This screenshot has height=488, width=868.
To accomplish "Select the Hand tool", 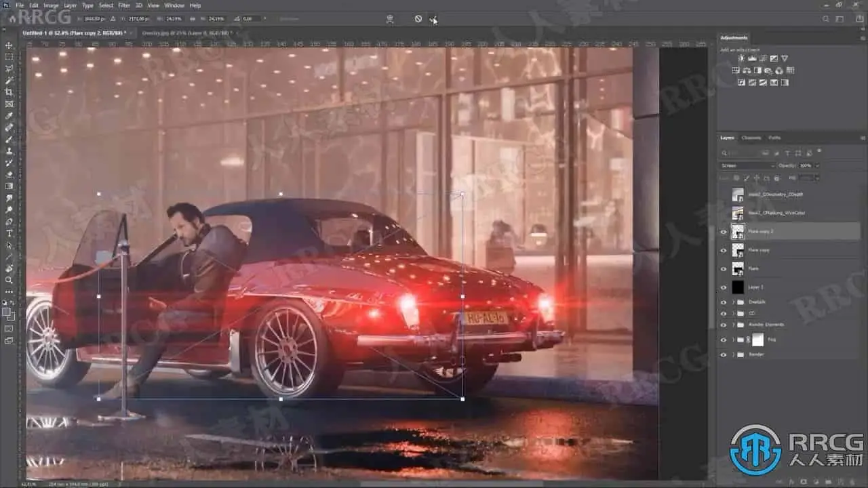I will [9, 268].
